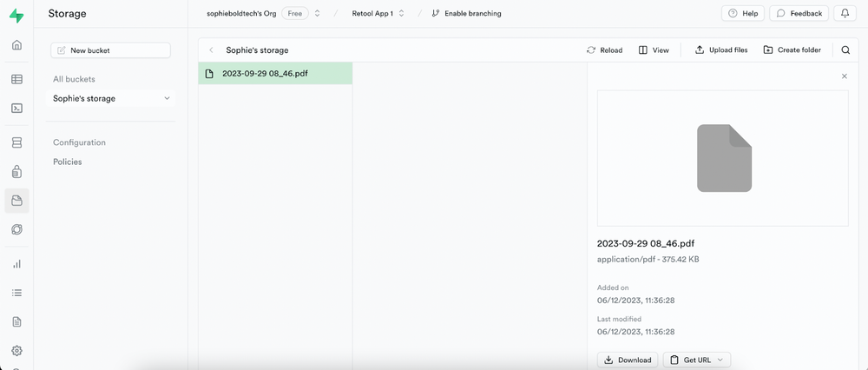868x370 pixels.
Task: Expand the organization switcher dropdown
Action: tap(317, 14)
